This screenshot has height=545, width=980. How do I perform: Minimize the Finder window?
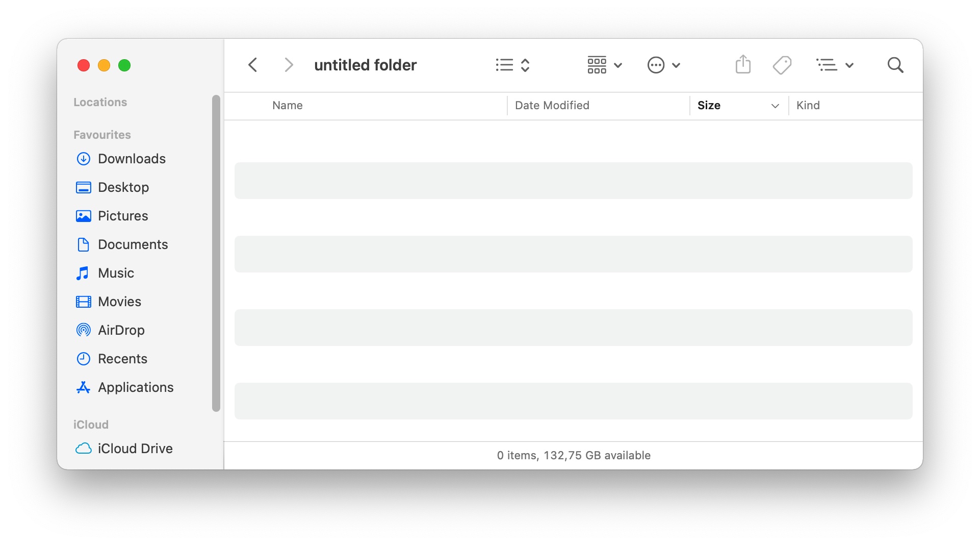[x=104, y=65]
